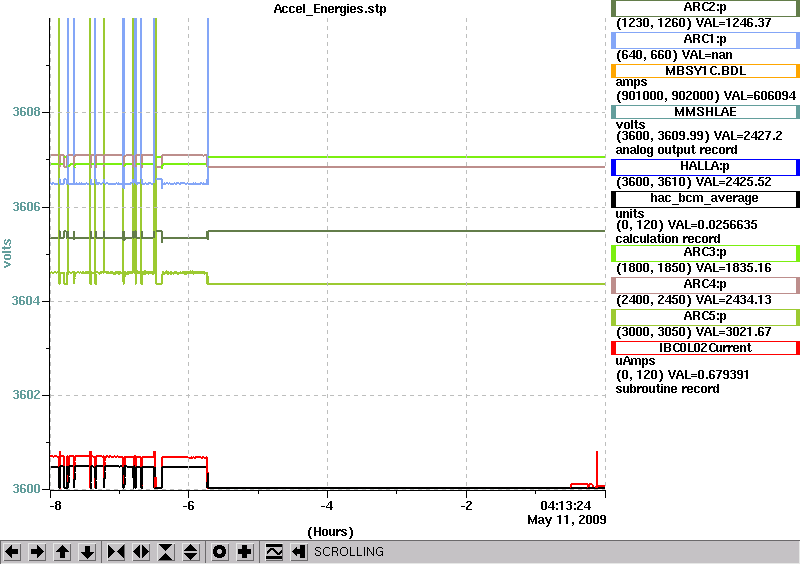Viewport: 800px width, 564px height.
Task: Click the 'subroutine record' description
Action: pyautogui.click(x=667, y=389)
